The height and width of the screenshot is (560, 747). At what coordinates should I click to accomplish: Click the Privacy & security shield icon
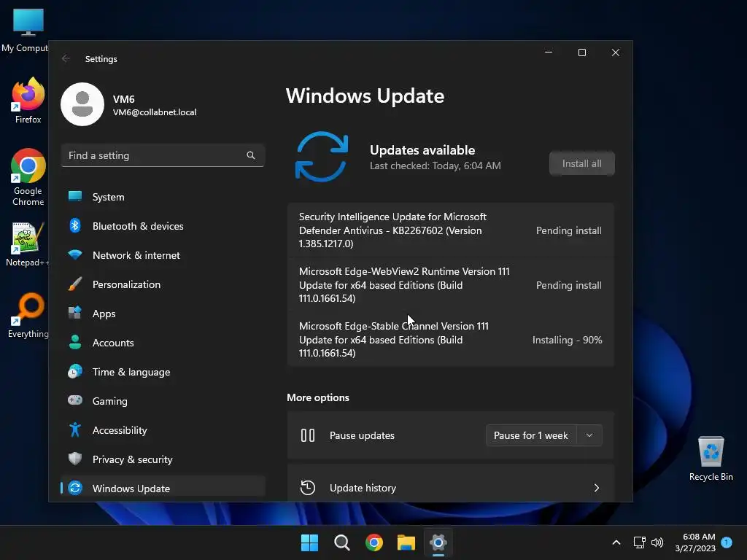pyautogui.click(x=75, y=459)
